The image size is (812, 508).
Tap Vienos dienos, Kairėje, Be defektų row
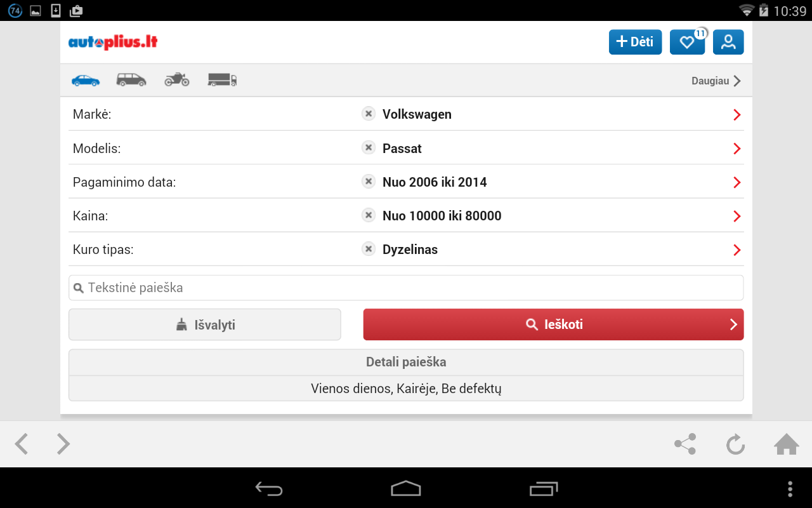tap(406, 389)
